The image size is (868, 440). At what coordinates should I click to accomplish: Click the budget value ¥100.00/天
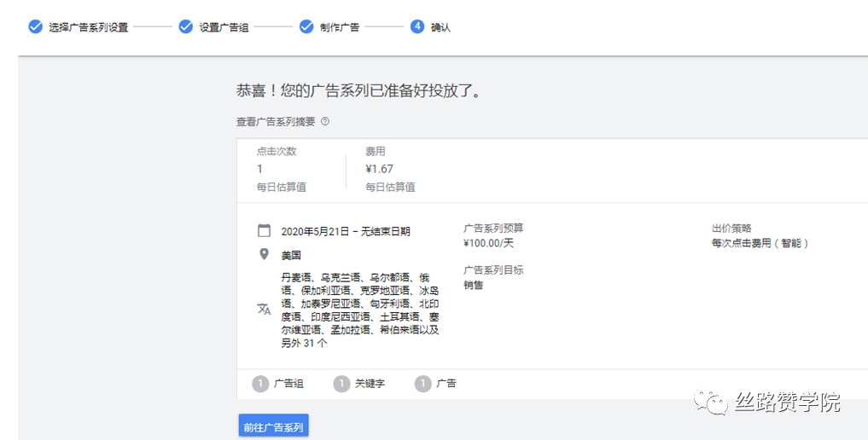[489, 243]
